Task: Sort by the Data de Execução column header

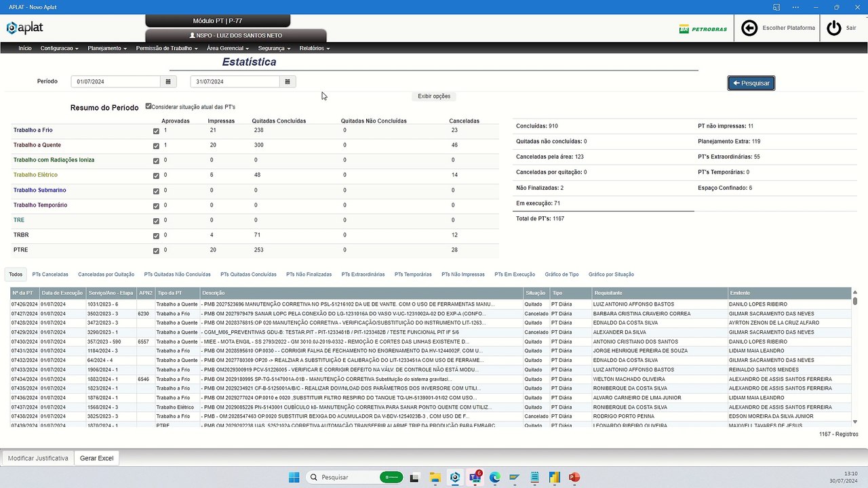Action: [62, 293]
